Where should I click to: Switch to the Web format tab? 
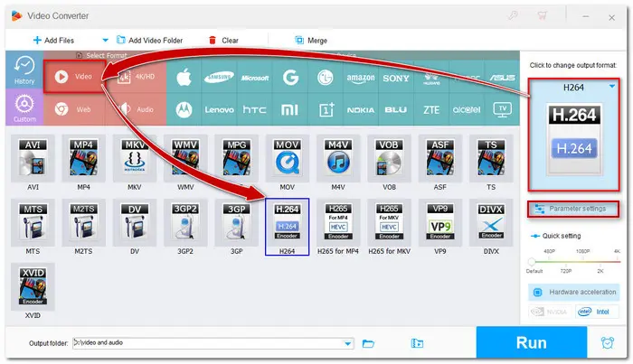coord(74,109)
